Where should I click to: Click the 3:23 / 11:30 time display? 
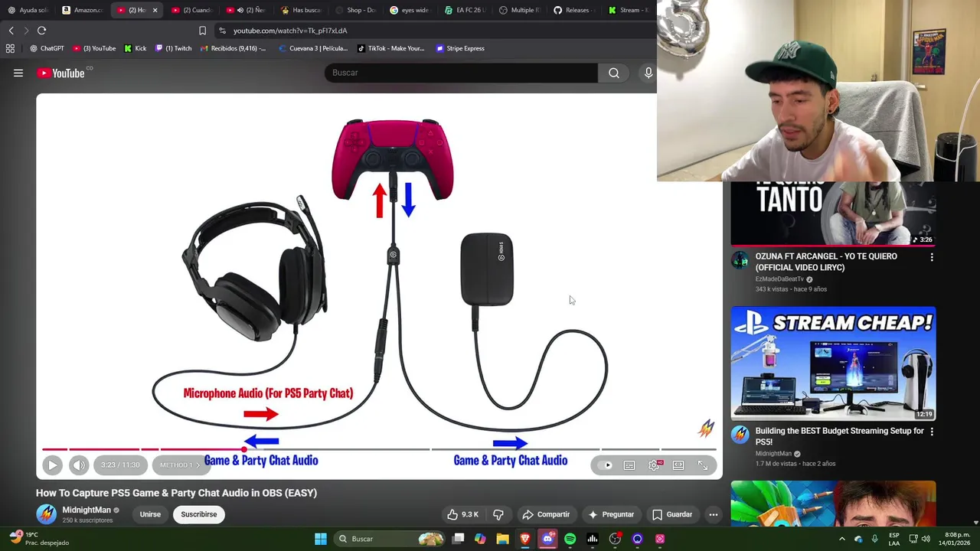(x=120, y=465)
